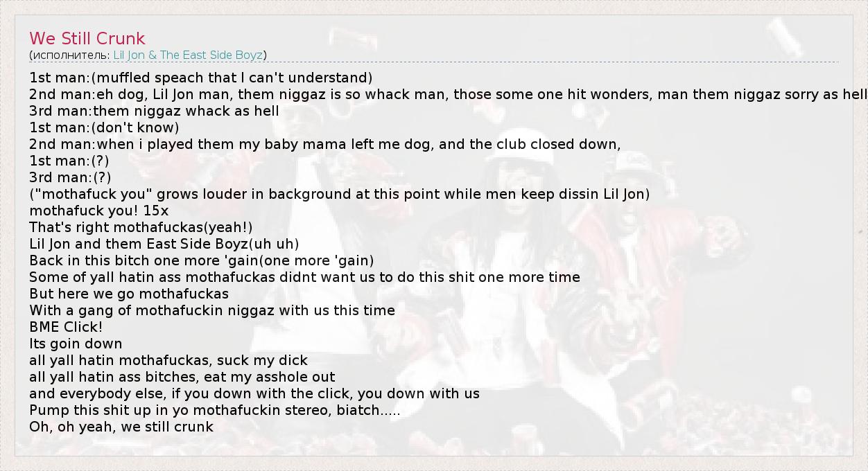The image size is (868, 471).
Task: Click the "Its goin down" line
Action: pos(76,344)
